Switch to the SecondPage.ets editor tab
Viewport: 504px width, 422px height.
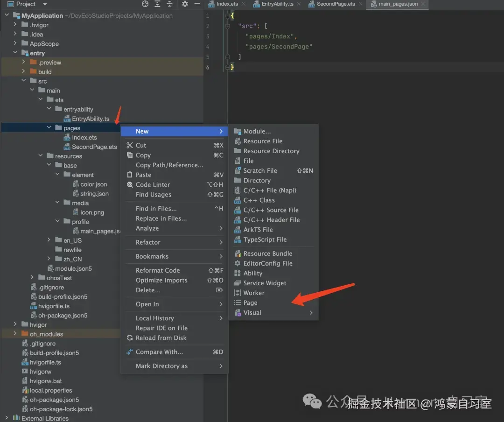(x=336, y=4)
